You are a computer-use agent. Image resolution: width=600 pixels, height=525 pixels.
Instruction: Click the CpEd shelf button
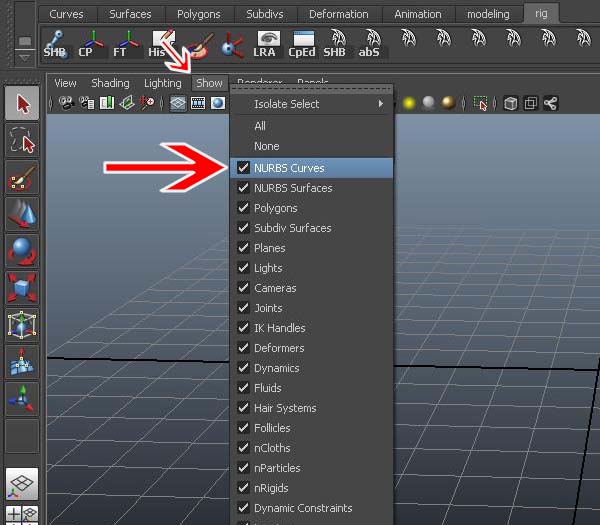click(302, 45)
